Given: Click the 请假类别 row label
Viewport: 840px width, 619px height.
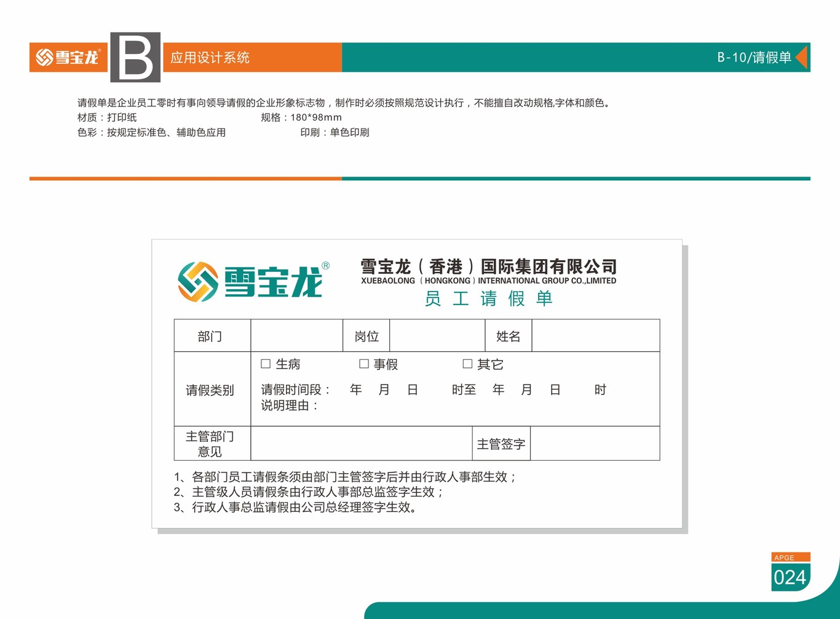Looking at the screenshot, I should pos(210,390).
